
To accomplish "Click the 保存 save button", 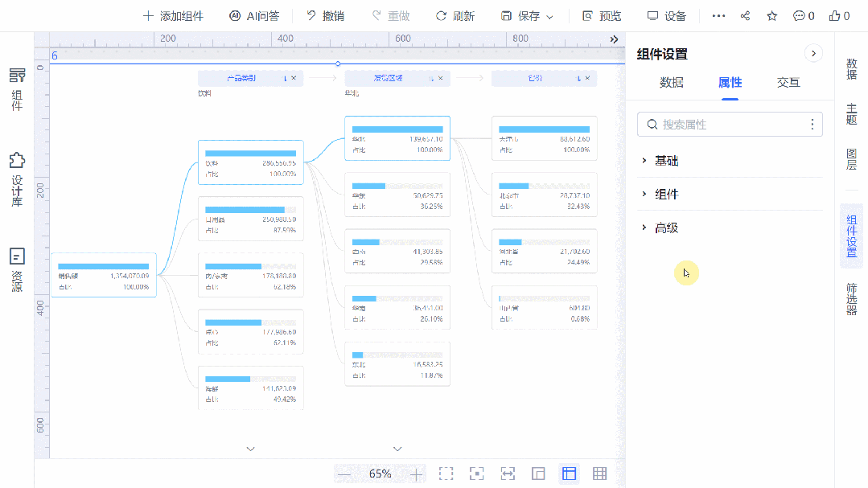I will pos(520,16).
